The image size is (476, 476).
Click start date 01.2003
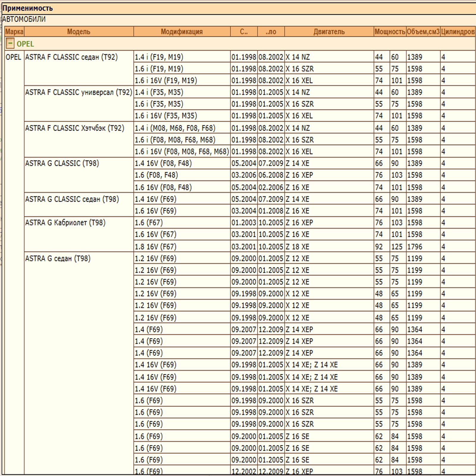click(x=244, y=223)
